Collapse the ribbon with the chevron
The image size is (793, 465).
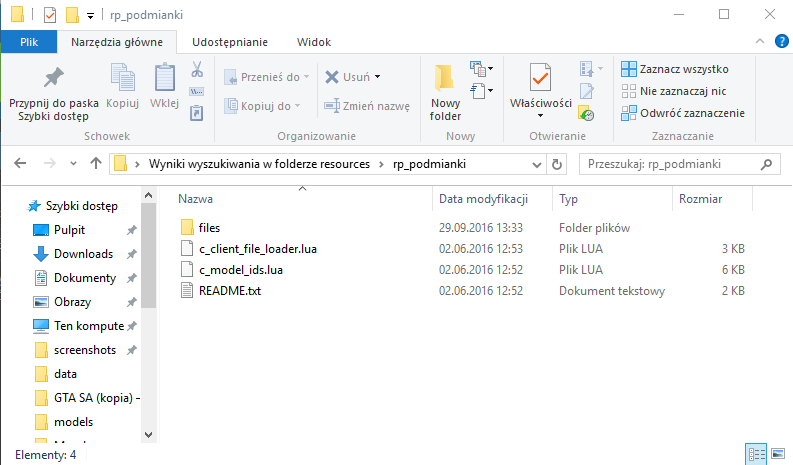760,41
